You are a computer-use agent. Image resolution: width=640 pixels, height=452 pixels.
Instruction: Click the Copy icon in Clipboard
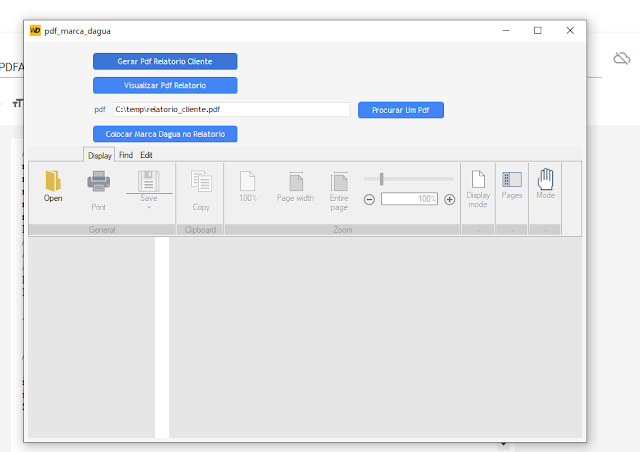[201, 181]
